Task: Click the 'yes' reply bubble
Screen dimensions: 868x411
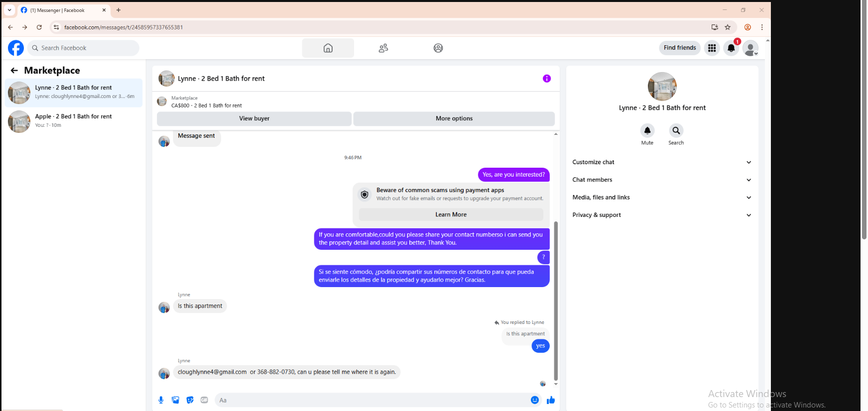Action: coord(540,346)
